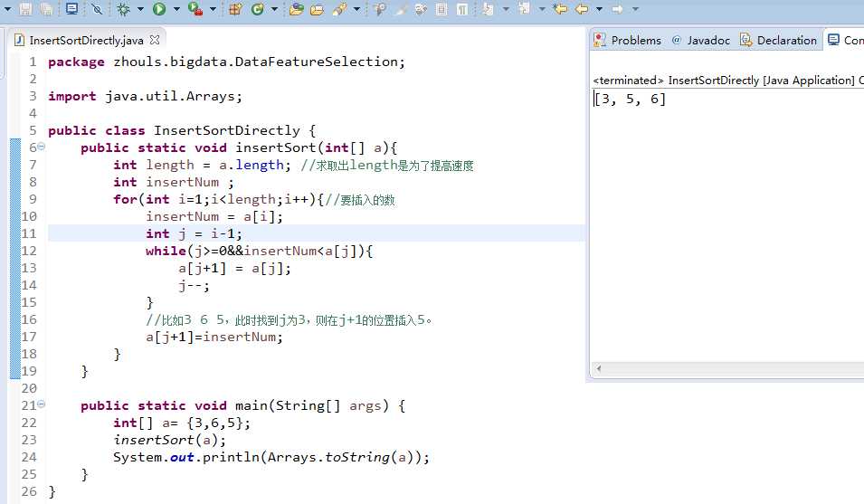Viewport: 864px width, 504px height.
Task: Click the Last Edit Location arrow icon
Action: coord(560,9)
